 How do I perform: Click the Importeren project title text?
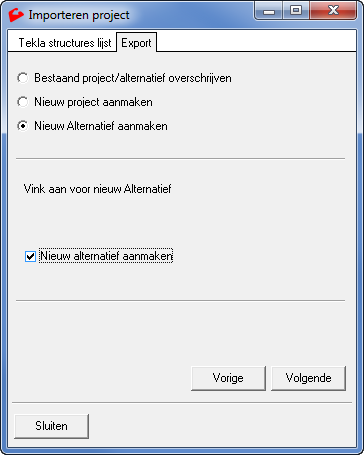coord(79,15)
